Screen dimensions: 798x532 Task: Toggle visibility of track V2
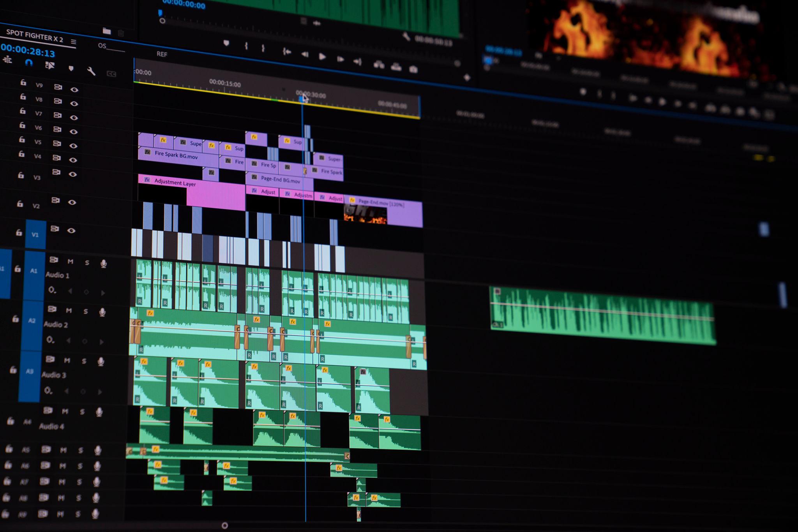72,202
